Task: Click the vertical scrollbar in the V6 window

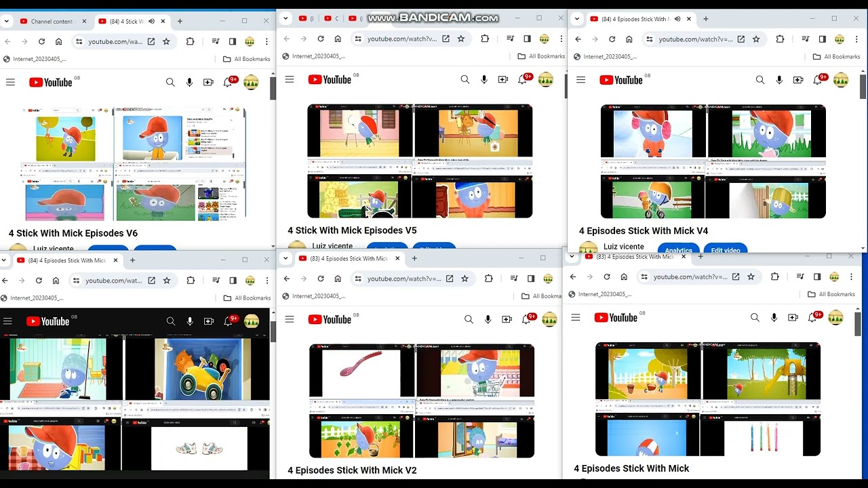Action: [x=273, y=87]
